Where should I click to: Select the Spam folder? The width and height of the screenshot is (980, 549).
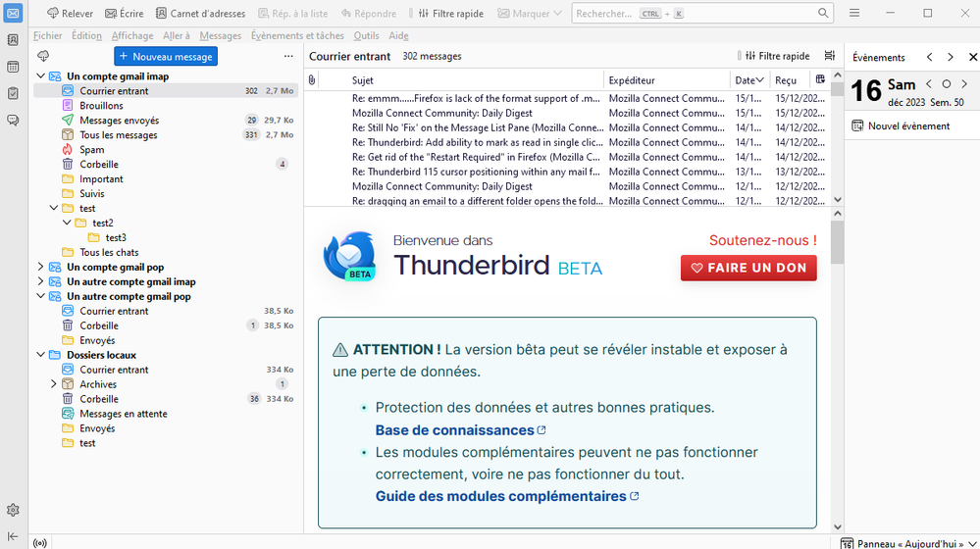166,149
